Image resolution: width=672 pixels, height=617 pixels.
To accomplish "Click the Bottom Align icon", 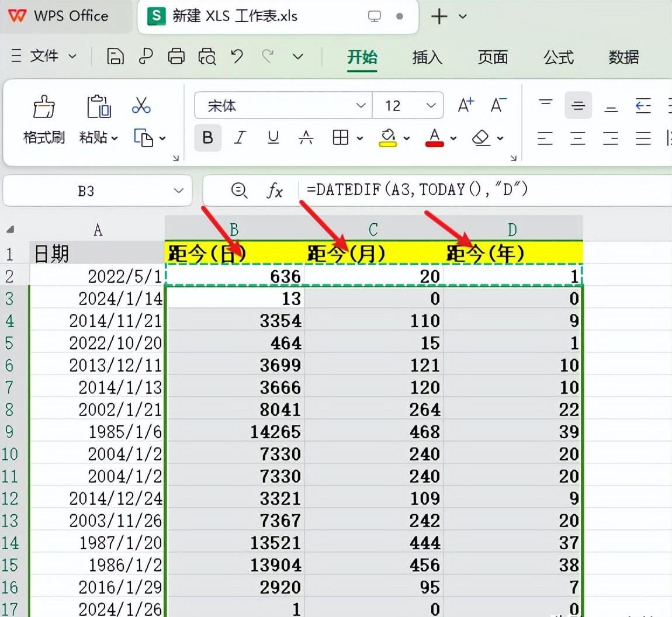I will (611, 109).
